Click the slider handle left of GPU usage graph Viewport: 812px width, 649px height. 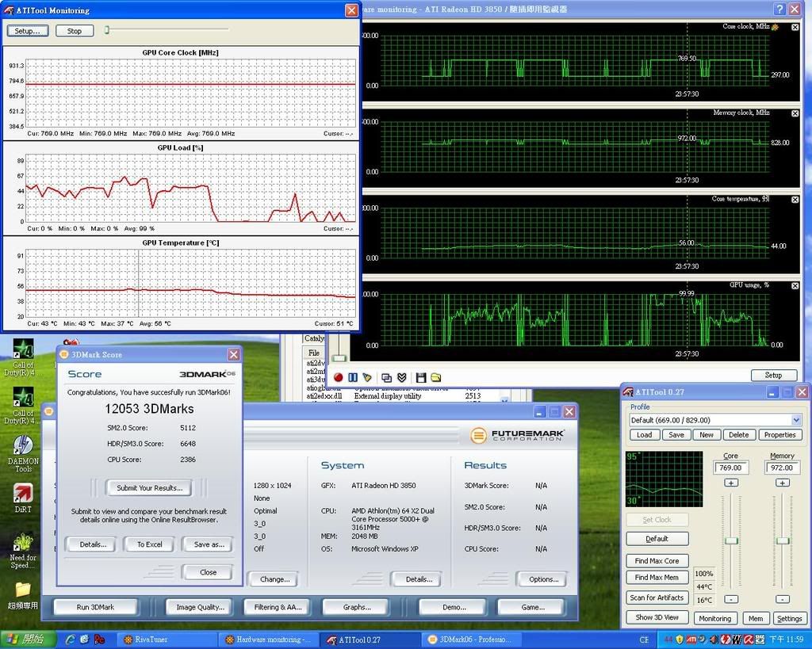coord(339,358)
